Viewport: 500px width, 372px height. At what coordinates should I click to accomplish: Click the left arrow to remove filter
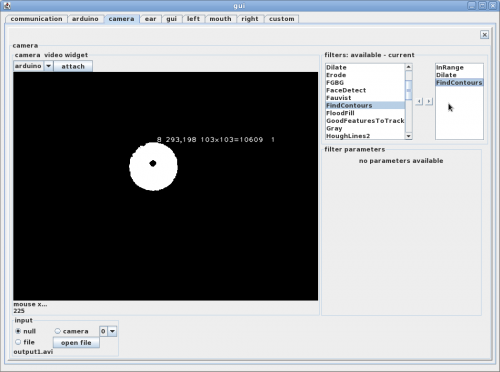(x=419, y=101)
